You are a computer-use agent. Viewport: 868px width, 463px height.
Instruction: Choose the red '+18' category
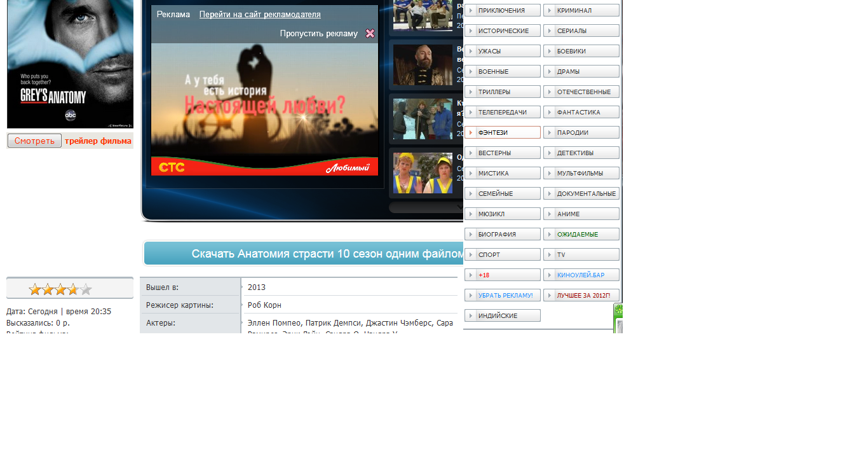pyautogui.click(x=503, y=275)
